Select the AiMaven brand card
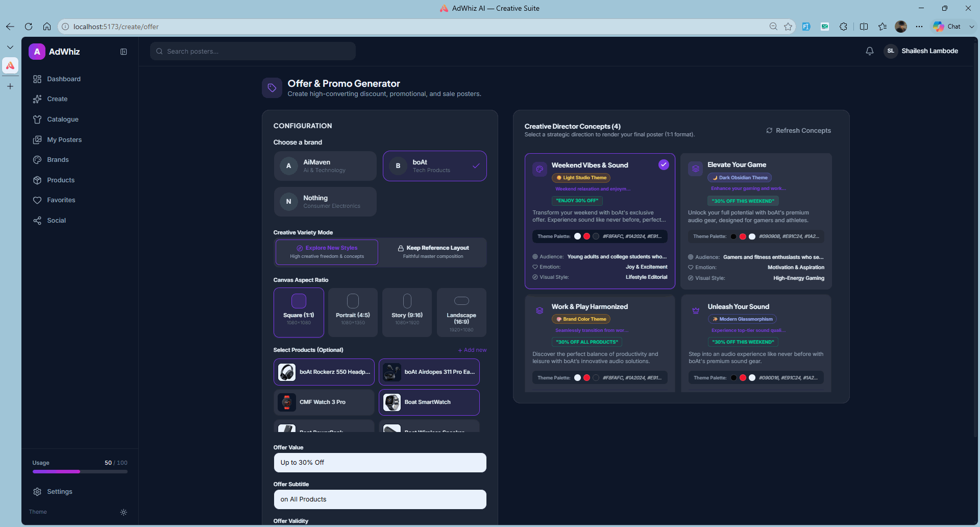The image size is (980, 527). coord(325,166)
